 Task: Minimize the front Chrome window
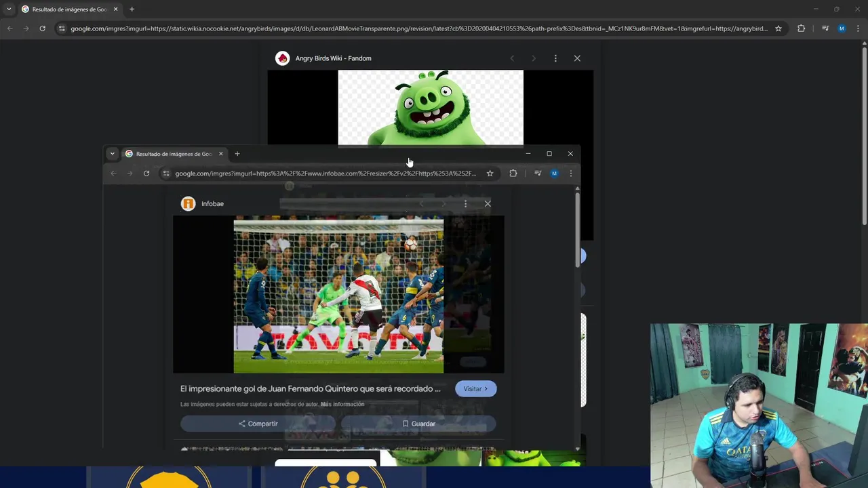click(x=528, y=154)
